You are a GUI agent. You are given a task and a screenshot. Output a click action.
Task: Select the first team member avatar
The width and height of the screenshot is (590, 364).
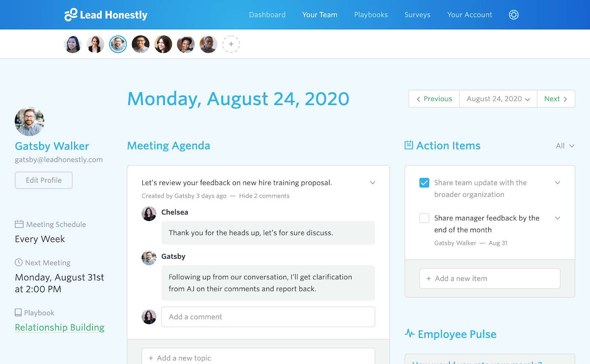click(73, 44)
